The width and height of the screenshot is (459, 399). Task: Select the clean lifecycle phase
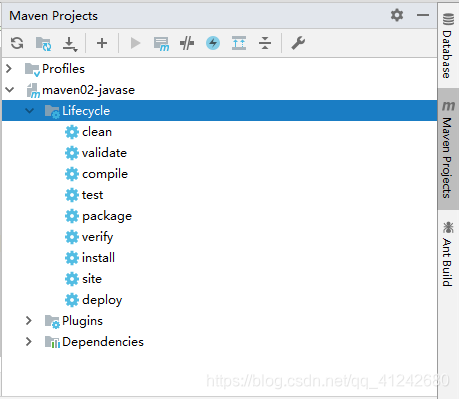(97, 132)
